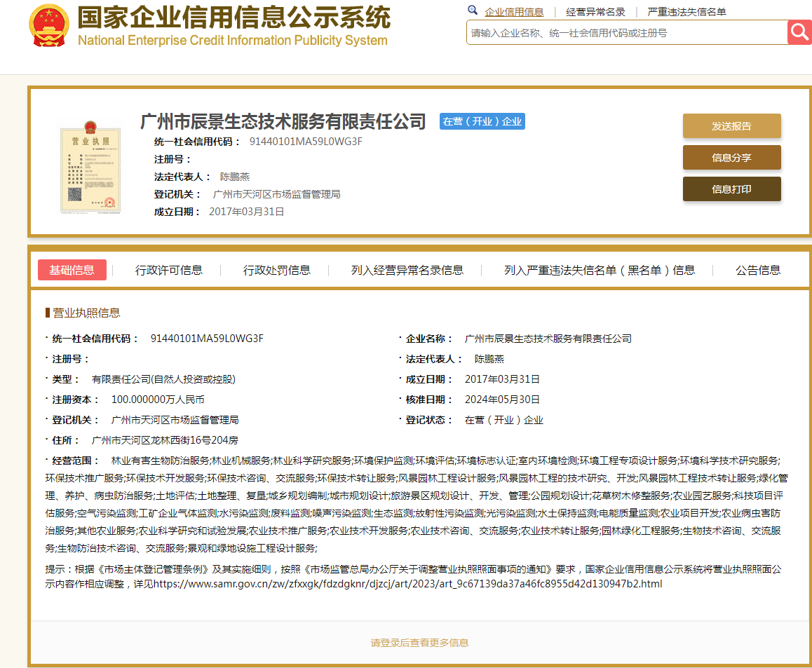This screenshot has width=812, height=668.
Task: Open the business license certificate thumbnail
Action: [91, 168]
